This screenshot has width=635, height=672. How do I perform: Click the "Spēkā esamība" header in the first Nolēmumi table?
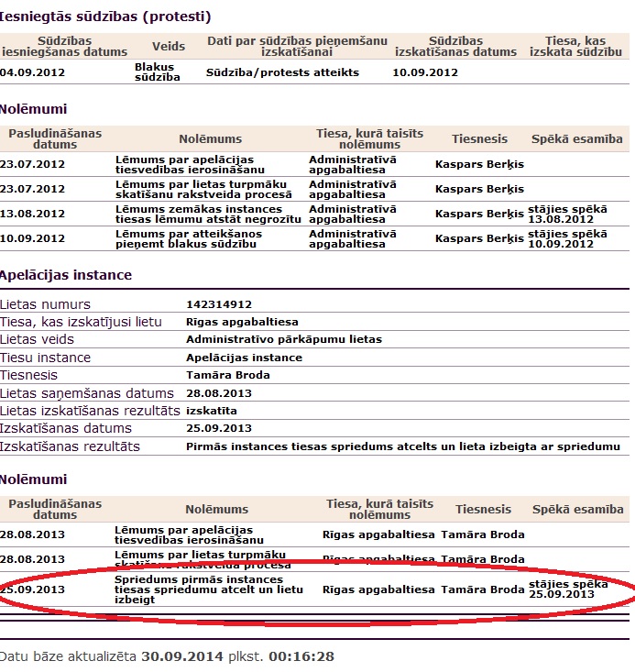(x=576, y=139)
